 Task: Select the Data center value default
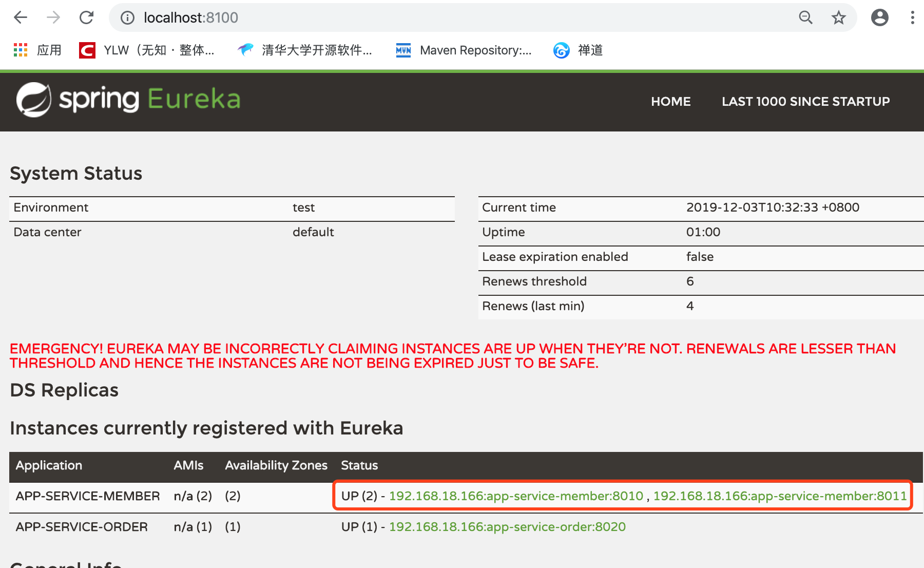click(313, 232)
